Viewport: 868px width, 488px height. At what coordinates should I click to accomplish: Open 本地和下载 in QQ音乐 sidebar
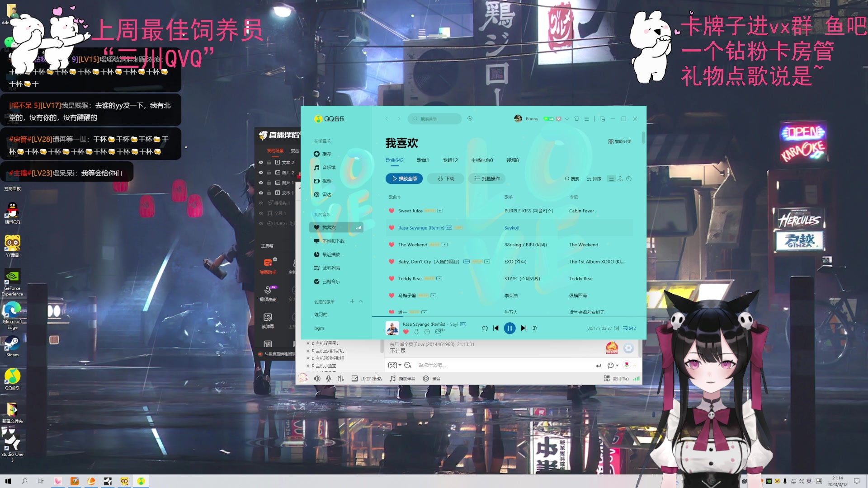pos(329,241)
